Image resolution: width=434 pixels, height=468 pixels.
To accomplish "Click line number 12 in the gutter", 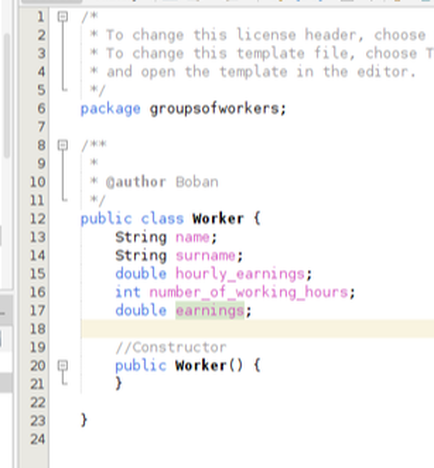I will 38,219.
